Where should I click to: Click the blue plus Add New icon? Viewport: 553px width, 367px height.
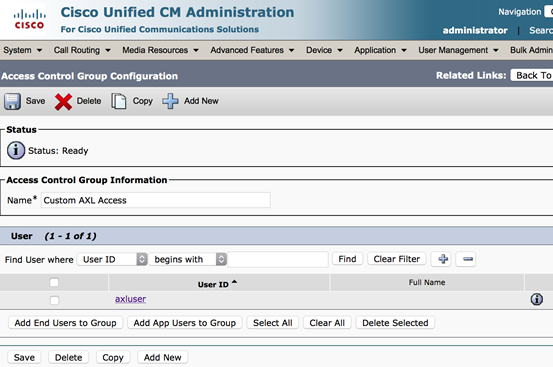170,101
